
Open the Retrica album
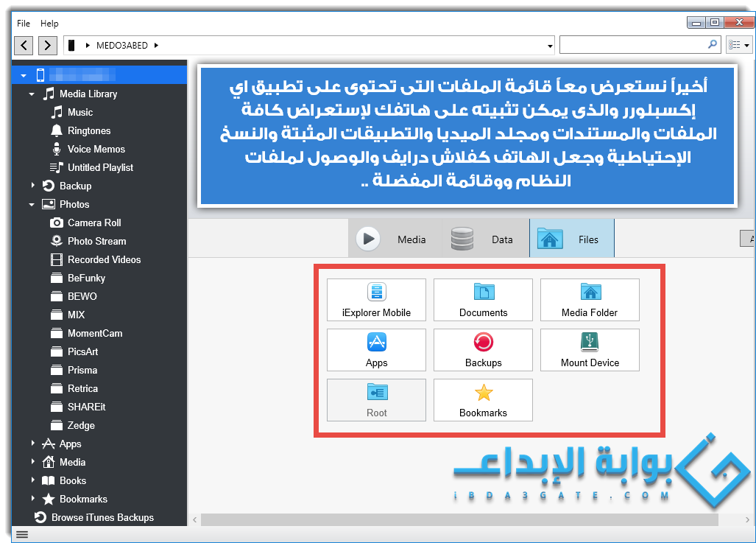click(x=82, y=388)
